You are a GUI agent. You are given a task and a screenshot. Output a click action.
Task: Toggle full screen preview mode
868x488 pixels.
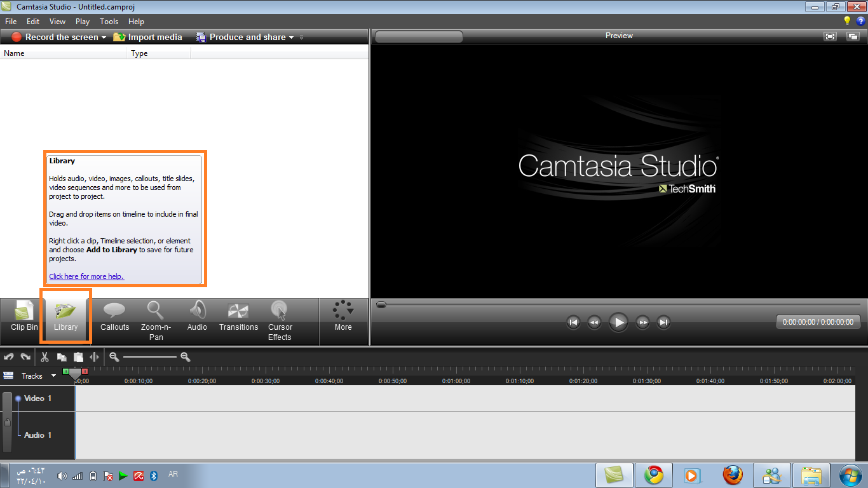tap(831, 36)
